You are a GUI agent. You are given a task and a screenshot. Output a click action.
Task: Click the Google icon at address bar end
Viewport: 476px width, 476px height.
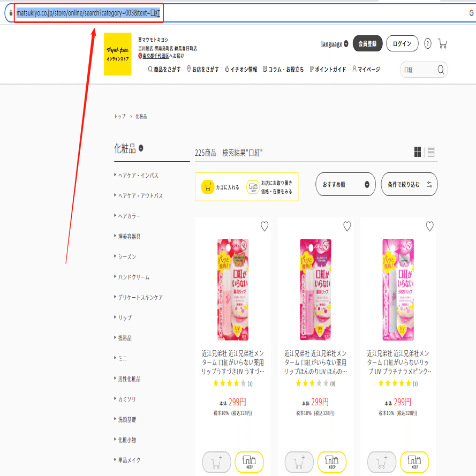point(471,13)
